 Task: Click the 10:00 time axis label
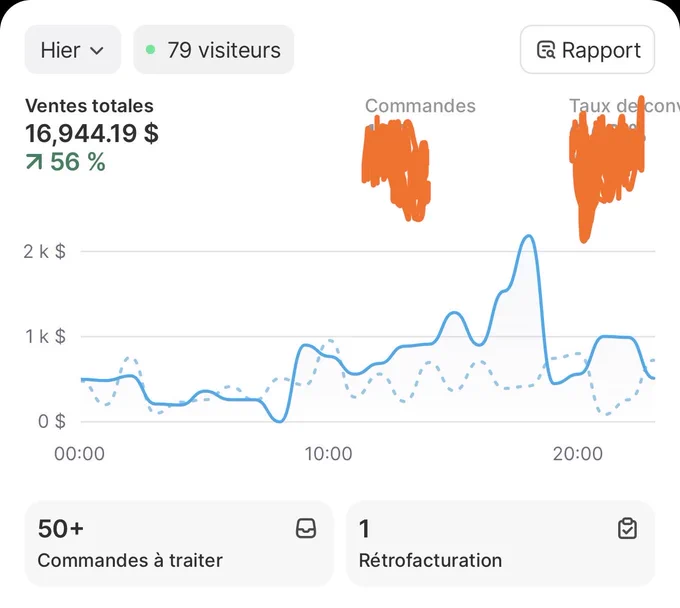pyautogui.click(x=328, y=454)
